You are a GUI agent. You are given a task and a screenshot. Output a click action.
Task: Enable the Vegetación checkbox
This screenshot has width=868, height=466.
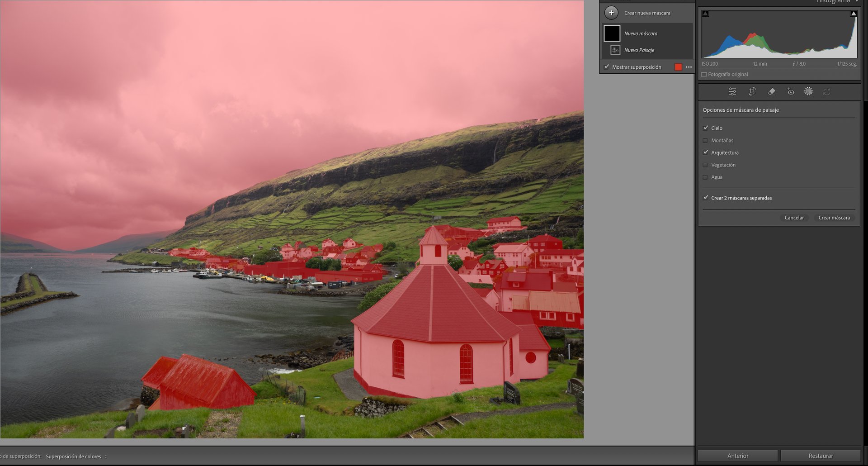point(706,165)
